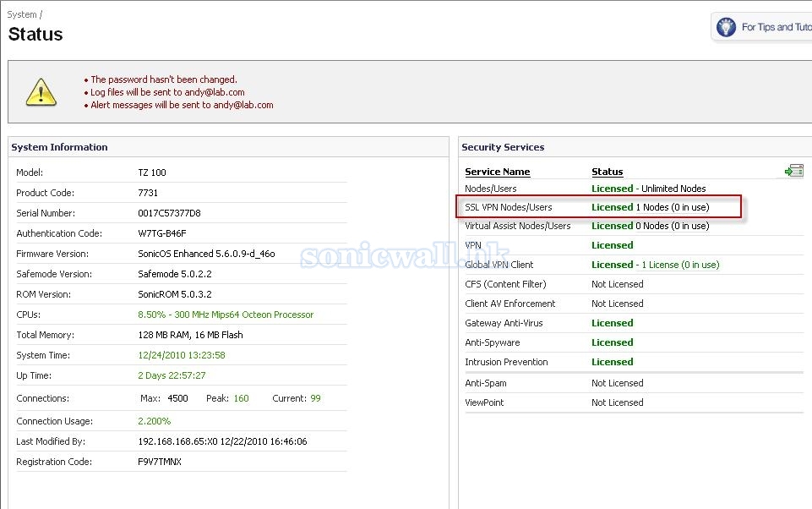Click Virtual Assist Nodes/Users service name
812x509 pixels.
[x=517, y=226]
